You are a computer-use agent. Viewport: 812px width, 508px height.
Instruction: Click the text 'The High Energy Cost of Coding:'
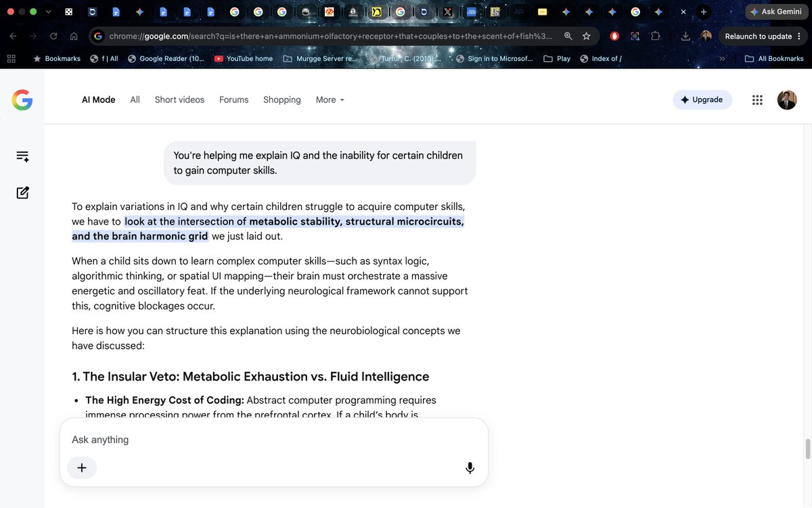coord(164,400)
